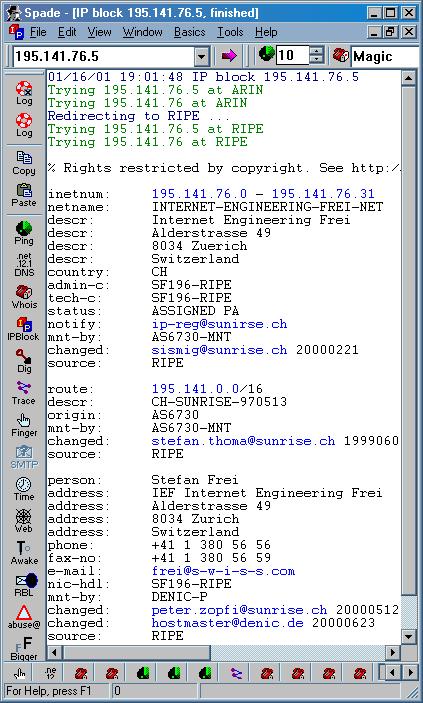Click the pink go arrow button
Image resolution: width=423 pixels, height=703 pixels.
coord(229,56)
